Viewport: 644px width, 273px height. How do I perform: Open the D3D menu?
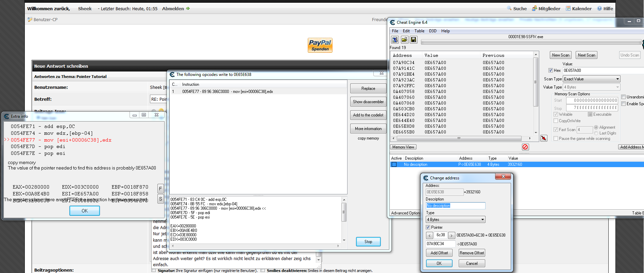coord(433,31)
